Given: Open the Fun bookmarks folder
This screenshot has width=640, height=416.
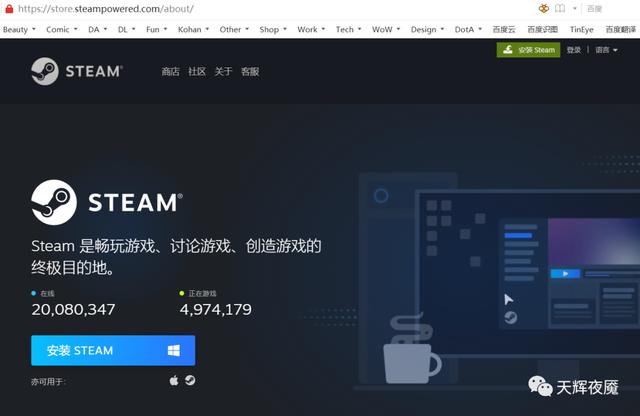Looking at the screenshot, I should point(157,29).
